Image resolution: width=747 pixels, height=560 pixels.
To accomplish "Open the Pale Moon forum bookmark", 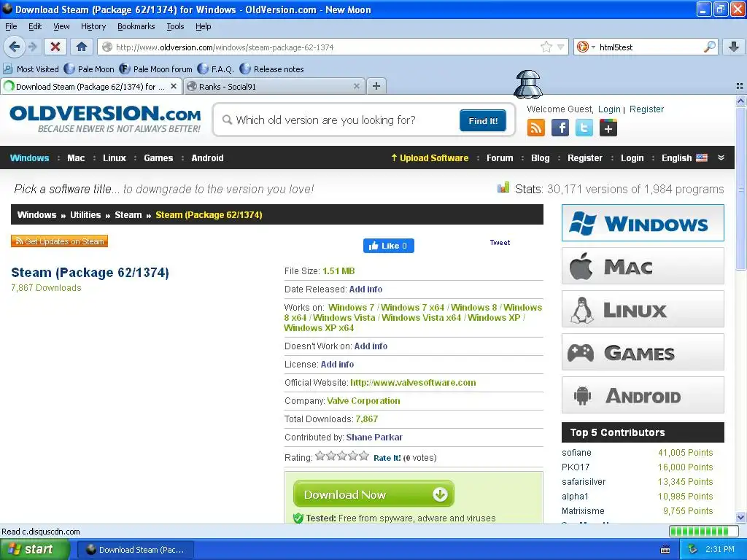I will [x=156, y=69].
